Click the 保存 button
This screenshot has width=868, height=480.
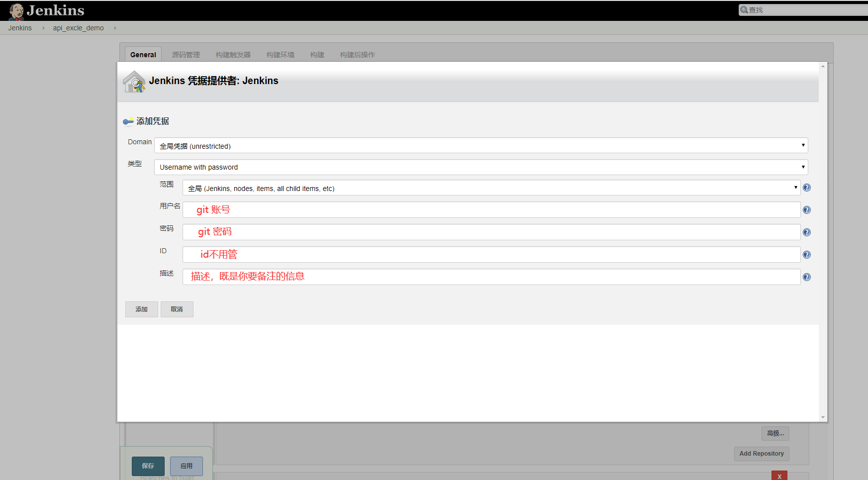coord(148,466)
